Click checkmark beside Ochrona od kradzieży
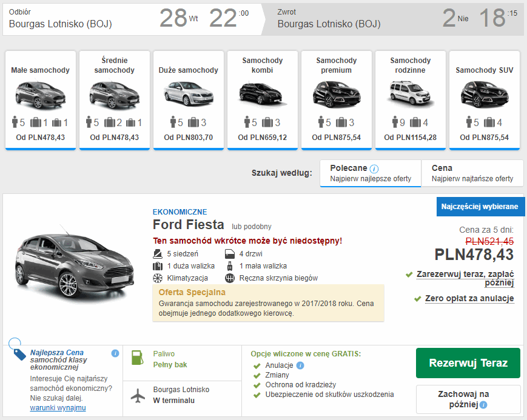 pyautogui.click(x=257, y=385)
